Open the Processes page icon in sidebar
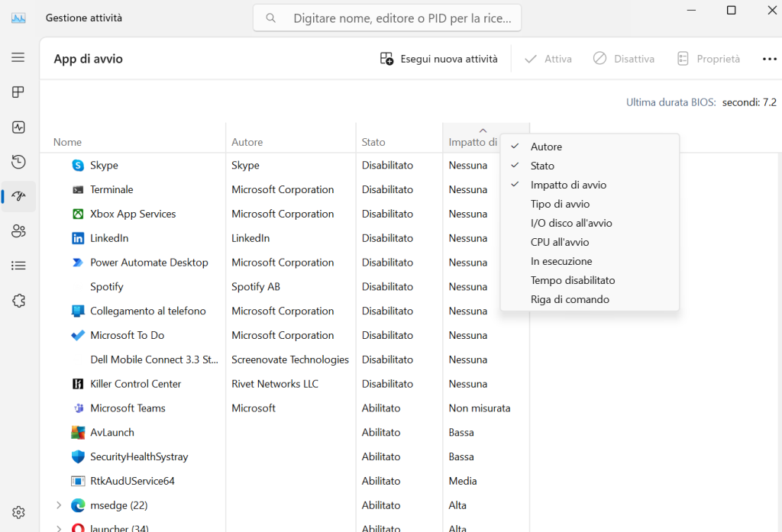 point(18,92)
